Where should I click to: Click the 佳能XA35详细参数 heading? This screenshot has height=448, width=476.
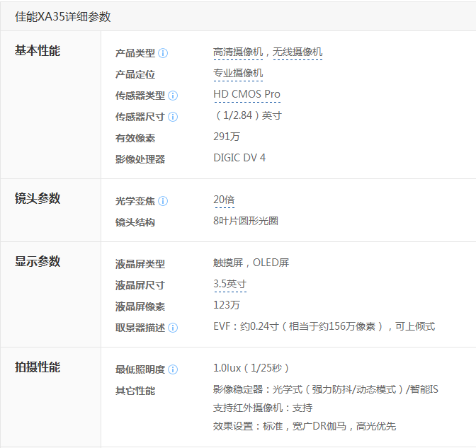[x=63, y=17]
